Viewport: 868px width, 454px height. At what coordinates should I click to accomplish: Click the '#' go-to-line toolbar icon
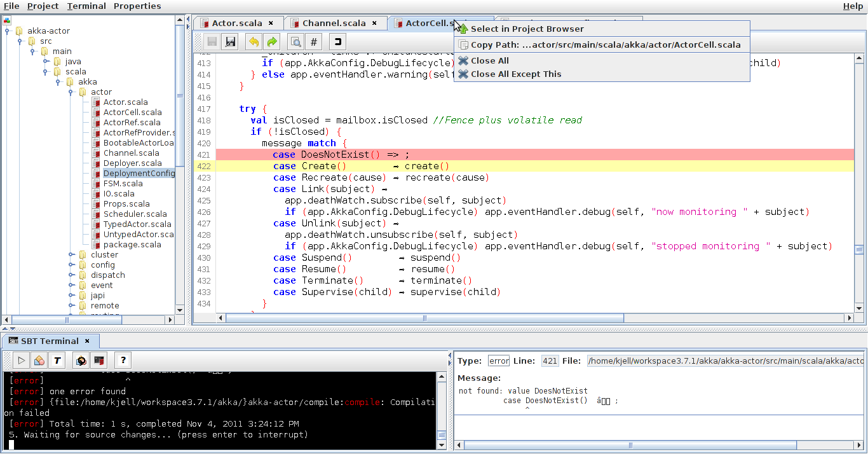click(313, 42)
